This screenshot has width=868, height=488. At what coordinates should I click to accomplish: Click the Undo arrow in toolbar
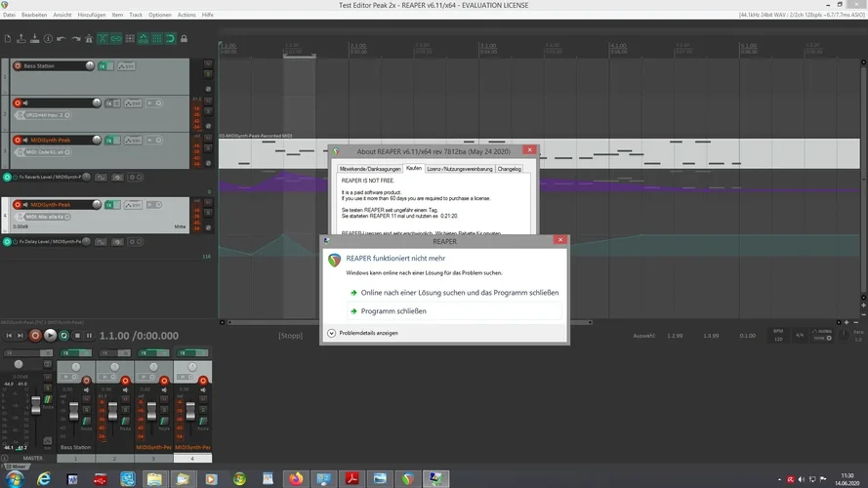pyautogui.click(x=62, y=39)
